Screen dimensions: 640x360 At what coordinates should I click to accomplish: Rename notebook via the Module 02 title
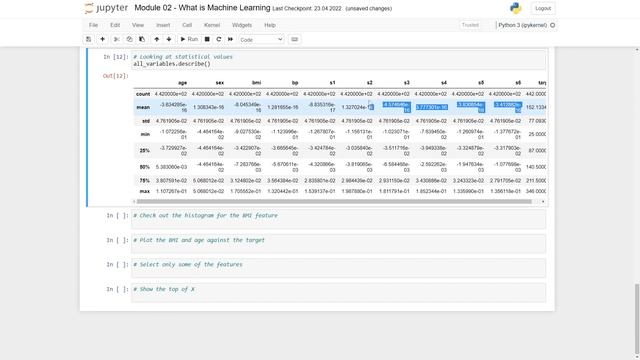tap(202, 8)
